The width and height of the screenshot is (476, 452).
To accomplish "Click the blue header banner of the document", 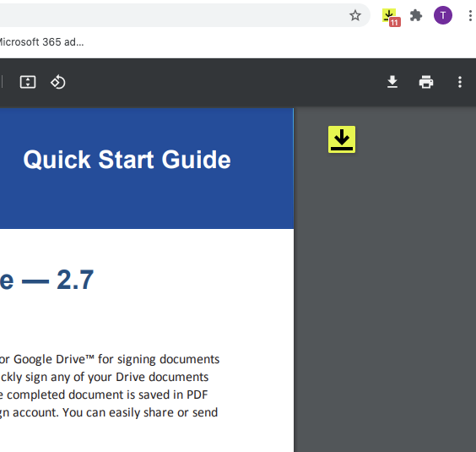I will coord(147,168).
